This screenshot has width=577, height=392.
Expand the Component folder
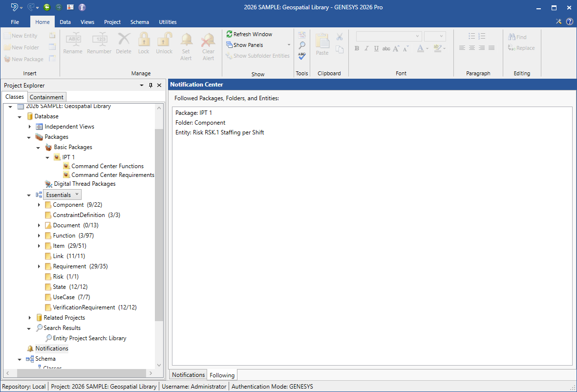click(x=39, y=205)
